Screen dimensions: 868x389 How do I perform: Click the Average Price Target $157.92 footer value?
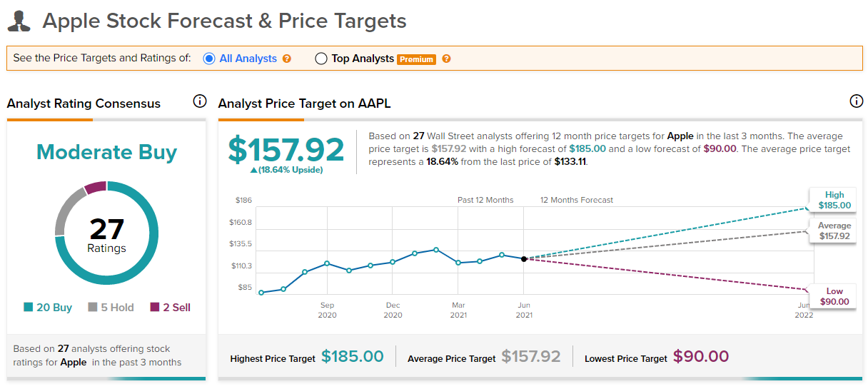(531, 357)
